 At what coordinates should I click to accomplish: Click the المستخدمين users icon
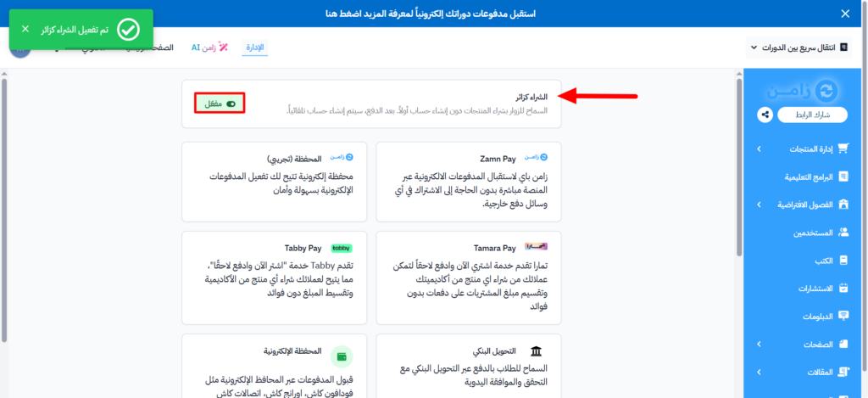click(843, 232)
